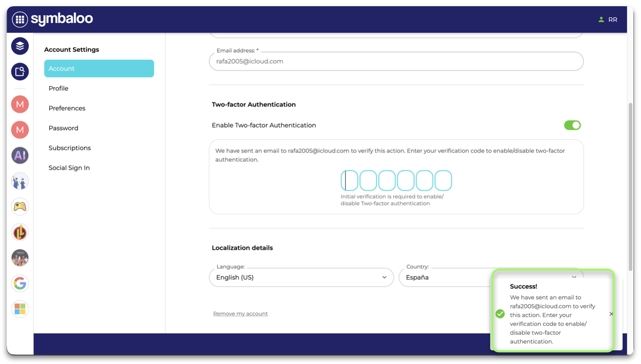Screen dimensions: 641x364
Task: Focus the Email address input field
Action: 396,61
